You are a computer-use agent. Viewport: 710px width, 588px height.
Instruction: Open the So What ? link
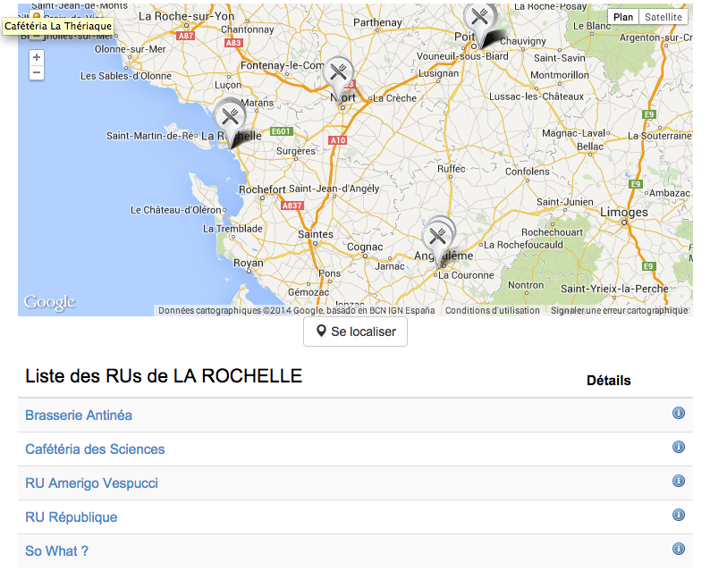coord(56,551)
